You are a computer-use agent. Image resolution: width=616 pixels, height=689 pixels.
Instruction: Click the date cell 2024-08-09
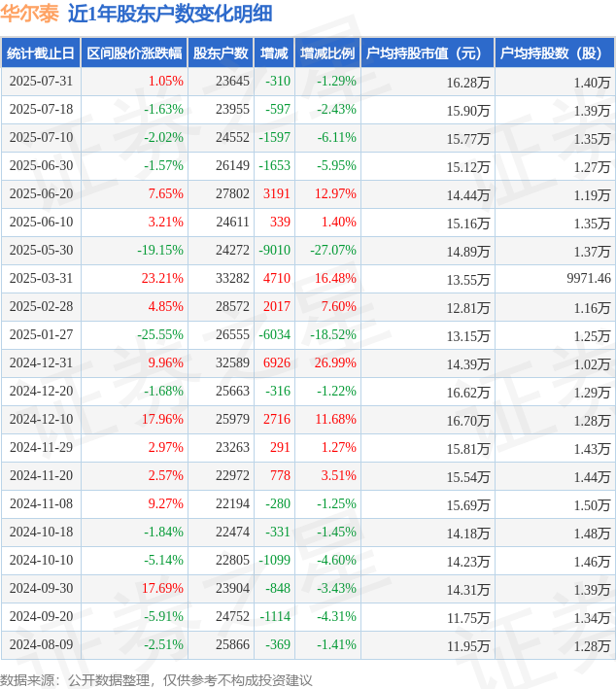click(41, 644)
